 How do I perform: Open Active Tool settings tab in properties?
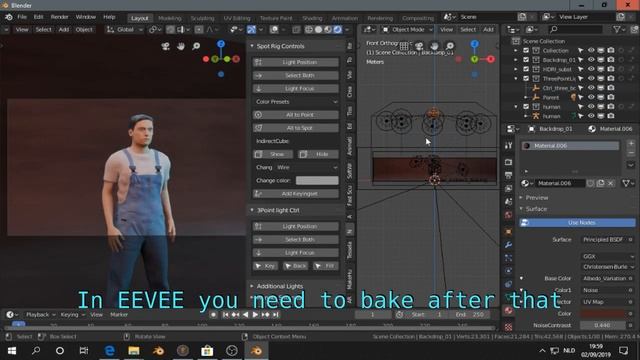(x=508, y=146)
